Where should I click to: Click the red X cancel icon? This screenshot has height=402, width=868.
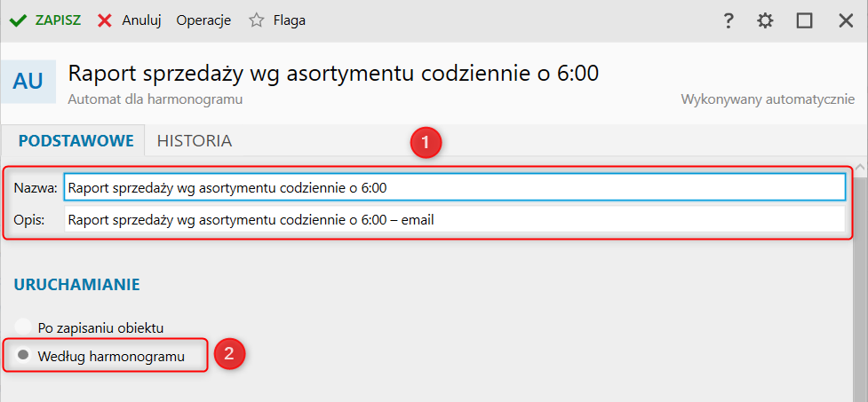[105, 20]
